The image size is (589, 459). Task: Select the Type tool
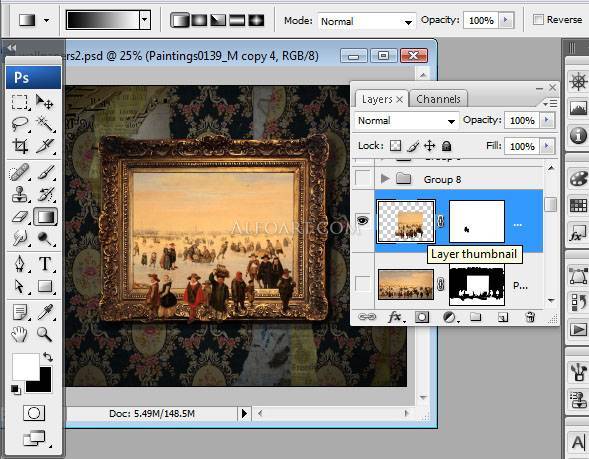coord(45,264)
